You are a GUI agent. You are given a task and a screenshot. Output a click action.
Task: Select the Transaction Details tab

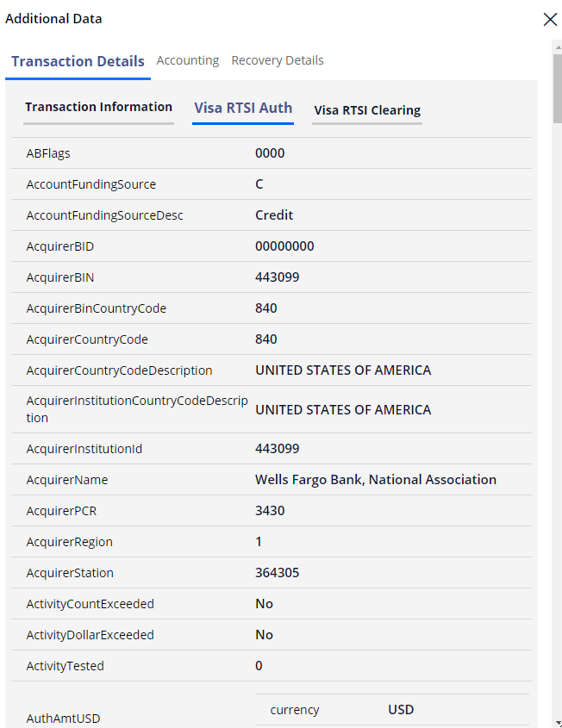tap(78, 61)
